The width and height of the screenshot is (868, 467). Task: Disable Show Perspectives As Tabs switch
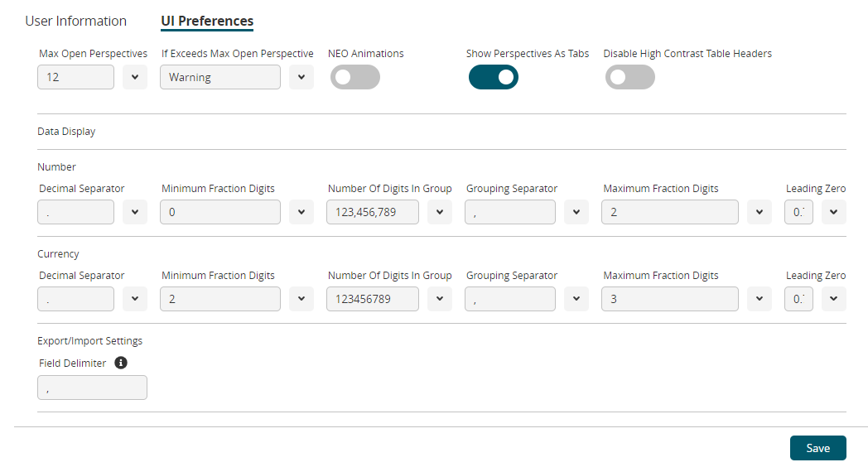click(493, 77)
